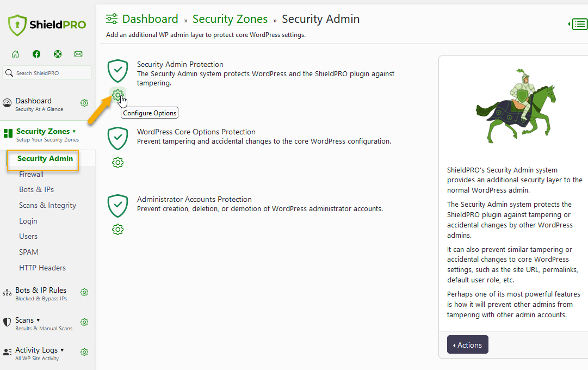Select Security Admin in the sidebar

(45, 158)
